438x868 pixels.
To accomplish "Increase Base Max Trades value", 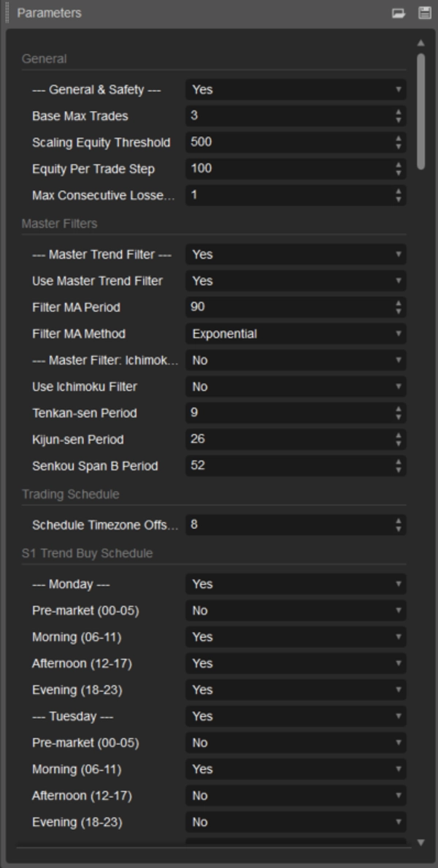I will click(399, 110).
